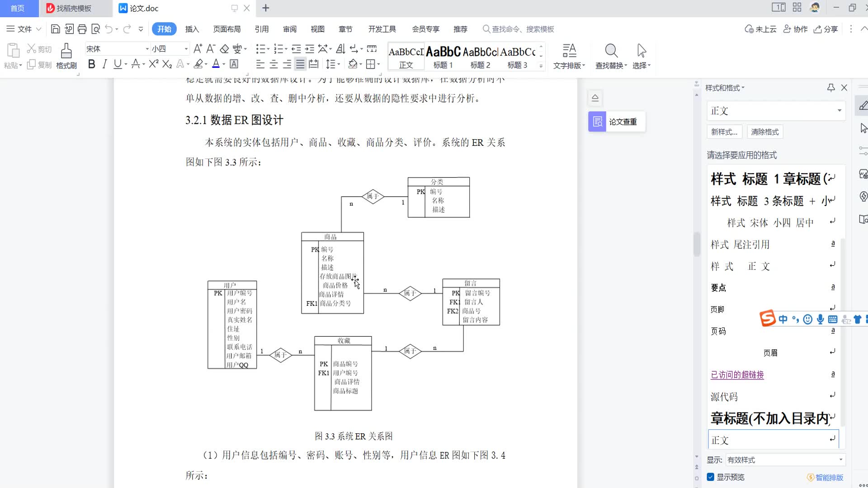This screenshot has width=868, height=488.
Task: Toggle Underline formatting
Action: 118,64
